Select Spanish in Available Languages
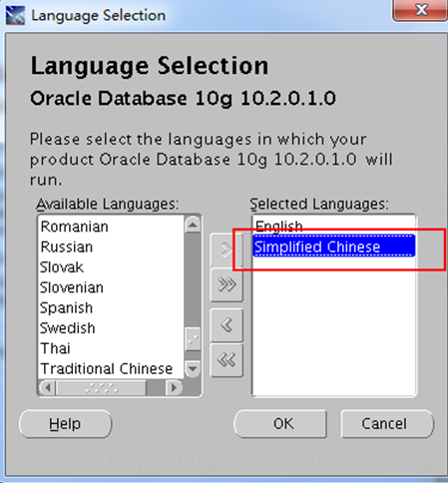448x483 pixels. click(111, 308)
